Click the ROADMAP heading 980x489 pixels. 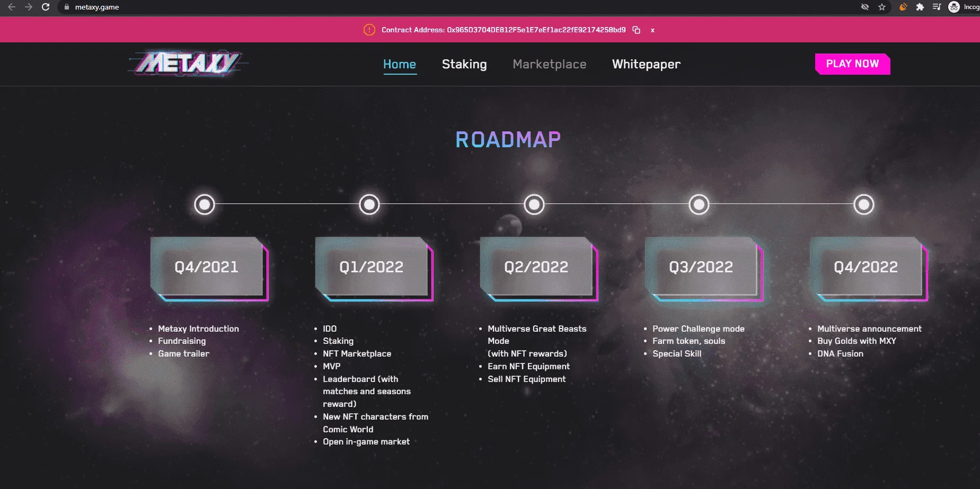point(508,140)
